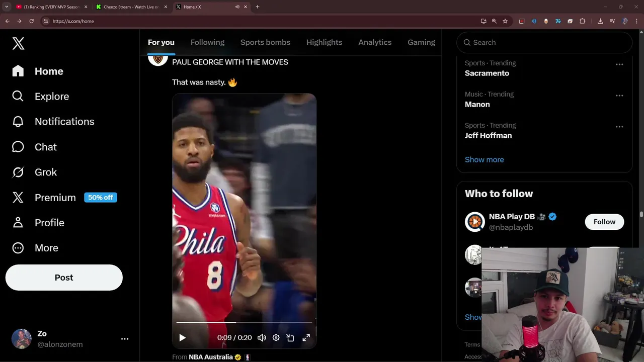Open Notifications from the sidebar
This screenshot has width=644, height=362.
[53, 122]
